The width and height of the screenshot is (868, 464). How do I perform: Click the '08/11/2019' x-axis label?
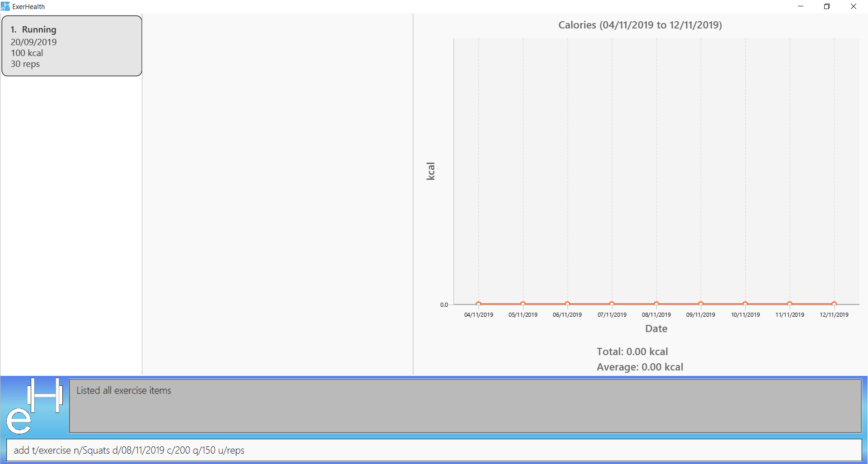tap(656, 315)
